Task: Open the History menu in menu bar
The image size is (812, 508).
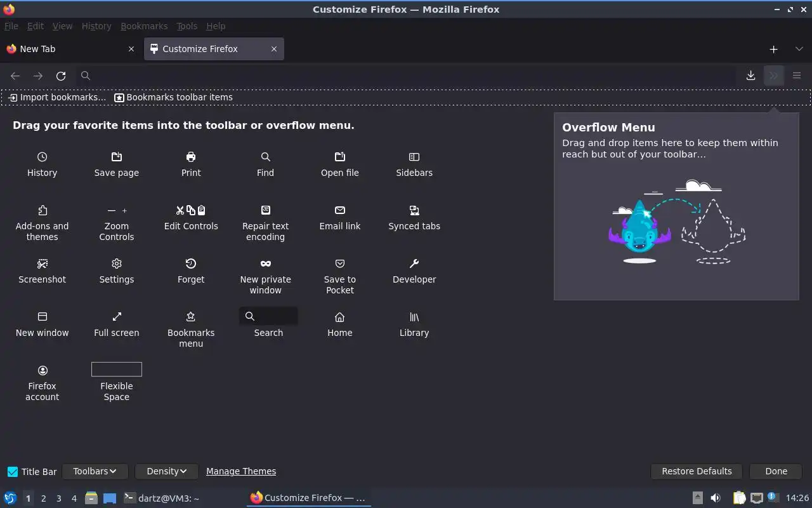Action: coord(96,26)
